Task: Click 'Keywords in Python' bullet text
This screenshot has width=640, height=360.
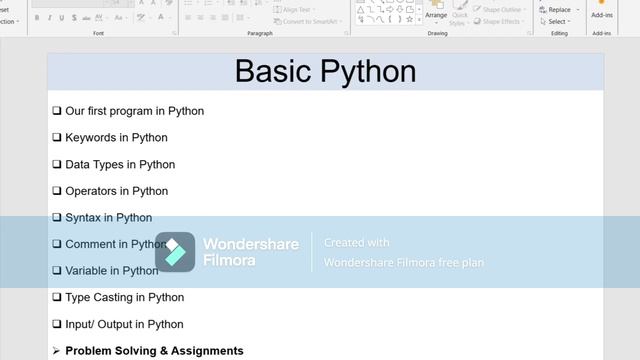Action: [116, 138]
